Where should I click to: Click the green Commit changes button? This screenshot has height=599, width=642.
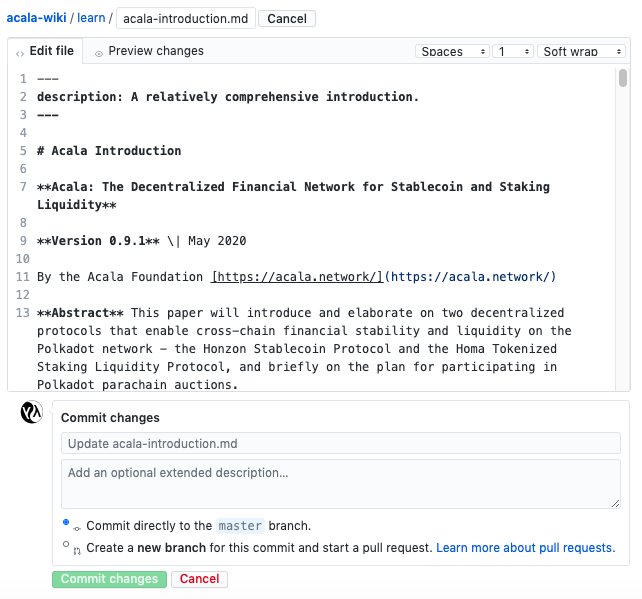[109, 579]
